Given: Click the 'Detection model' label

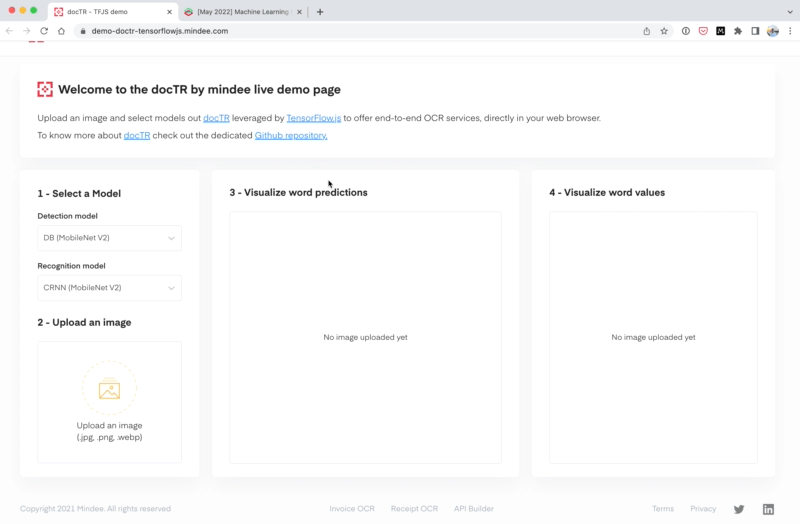Looking at the screenshot, I should pos(67,216).
